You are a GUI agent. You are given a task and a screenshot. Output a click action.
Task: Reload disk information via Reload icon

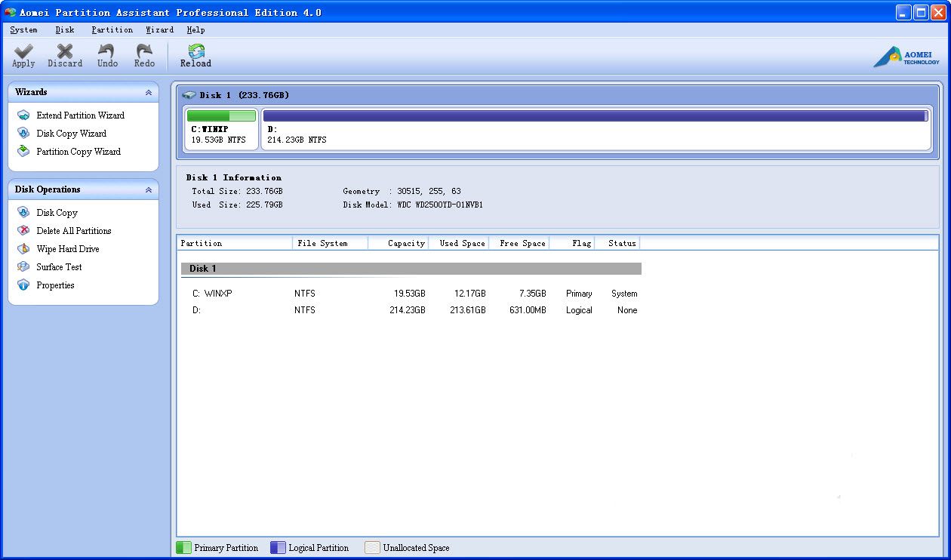pos(195,52)
